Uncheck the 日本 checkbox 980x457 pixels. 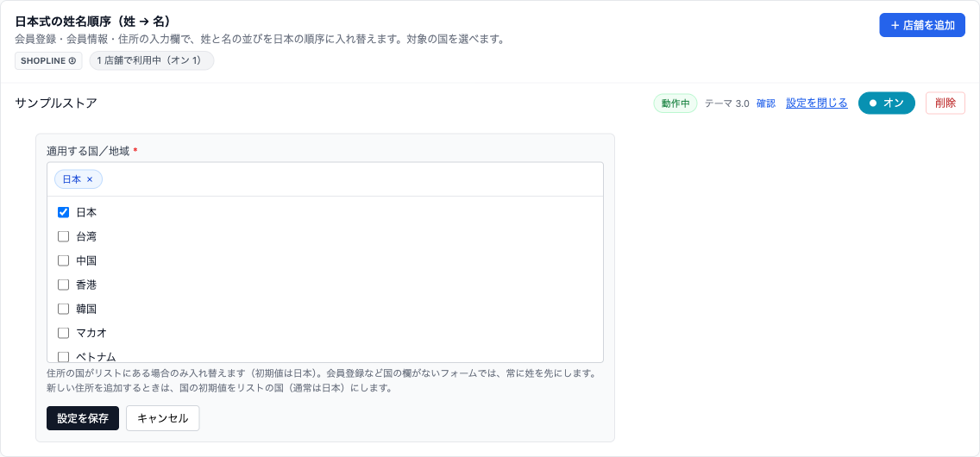[x=63, y=212]
